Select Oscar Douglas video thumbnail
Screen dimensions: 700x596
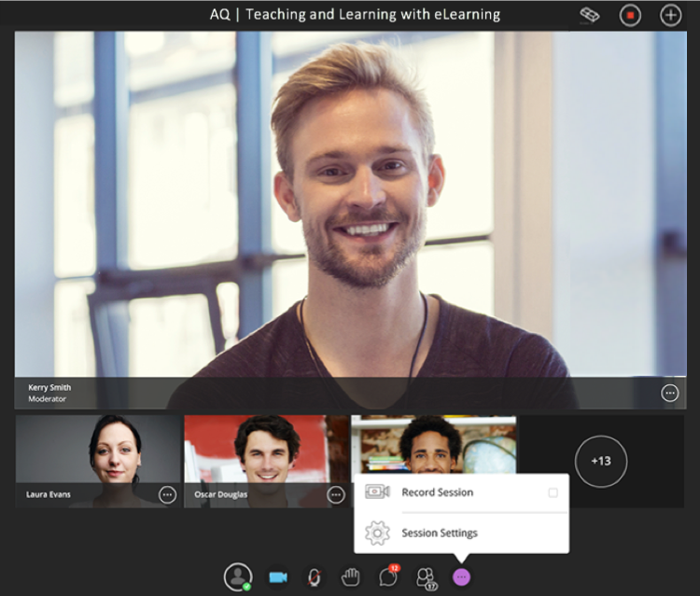267,462
